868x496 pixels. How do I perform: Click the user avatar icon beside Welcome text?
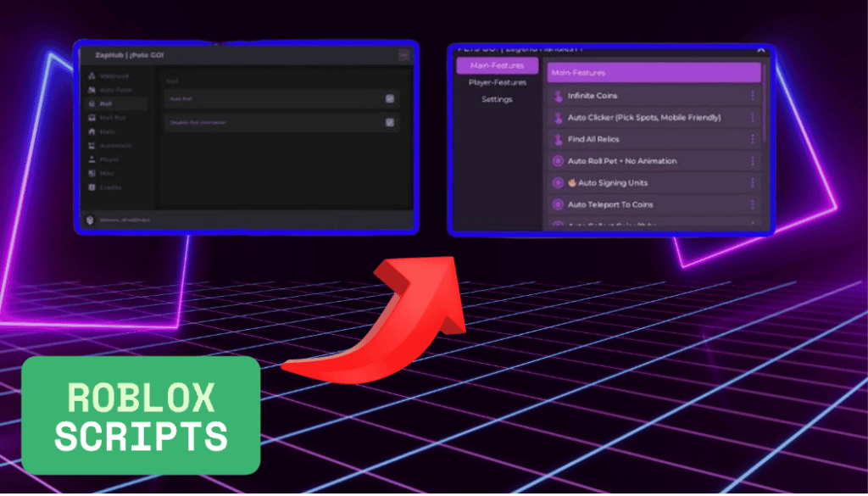pos(90,220)
